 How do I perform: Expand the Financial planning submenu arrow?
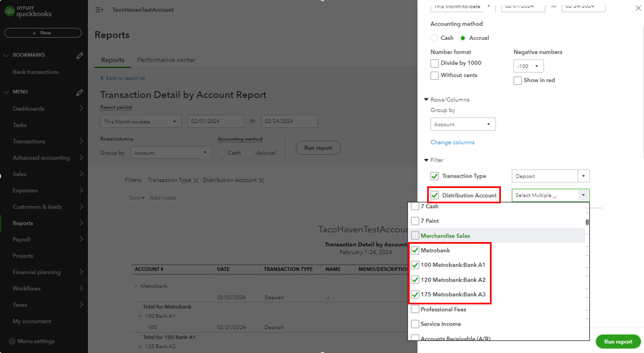(81, 272)
